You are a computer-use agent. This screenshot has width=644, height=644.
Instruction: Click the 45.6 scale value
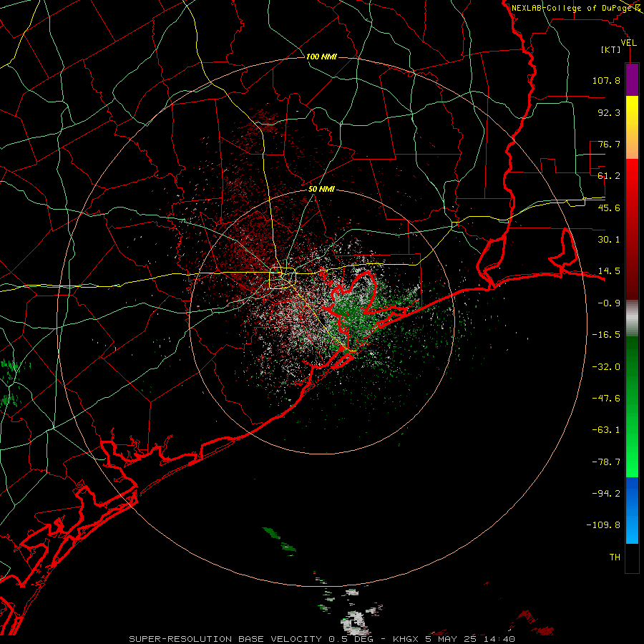(x=609, y=208)
